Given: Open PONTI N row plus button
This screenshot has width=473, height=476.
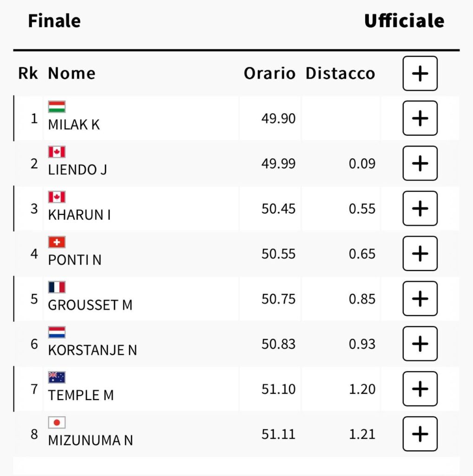Looking at the screenshot, I should [x=420, y=253].
